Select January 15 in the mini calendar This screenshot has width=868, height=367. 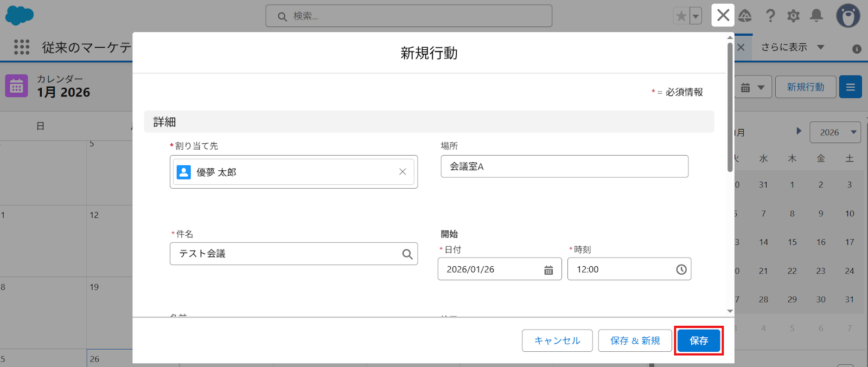[x=792, y=242]
